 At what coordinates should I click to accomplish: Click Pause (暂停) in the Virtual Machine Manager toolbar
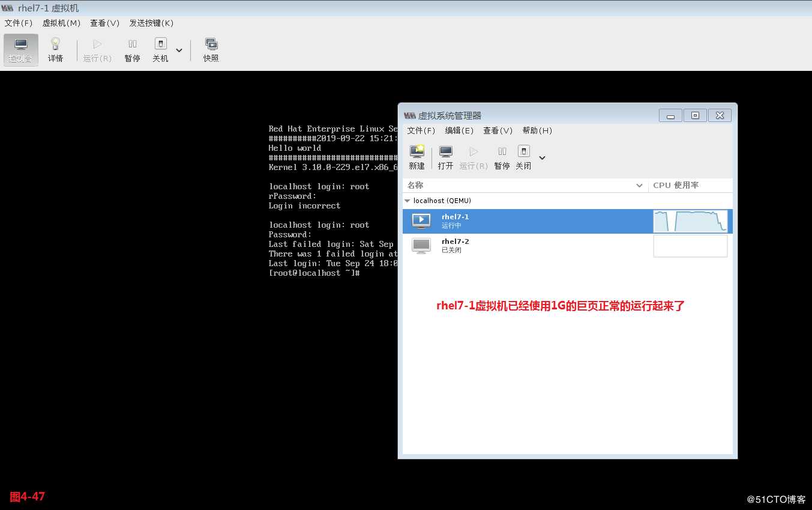[x=502, y=157]
